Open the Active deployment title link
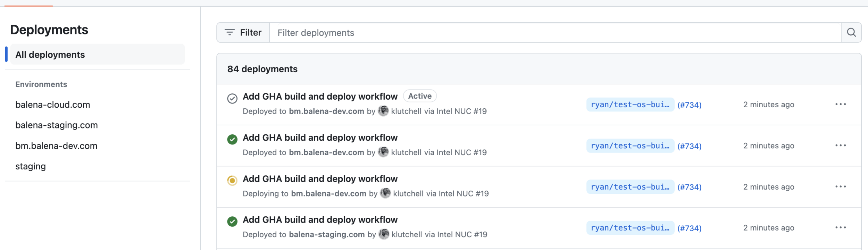Screen dimensions: 868x250 (320, 97)
